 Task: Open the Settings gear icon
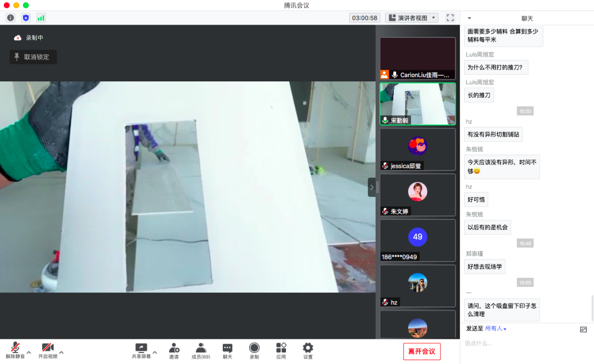coord(308,350)
